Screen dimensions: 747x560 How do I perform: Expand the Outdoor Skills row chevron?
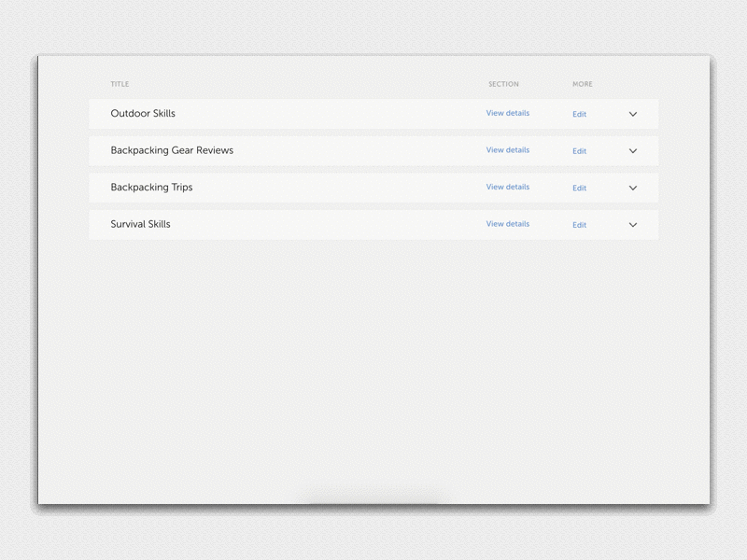pyautogui.click(x=633, y=114)
